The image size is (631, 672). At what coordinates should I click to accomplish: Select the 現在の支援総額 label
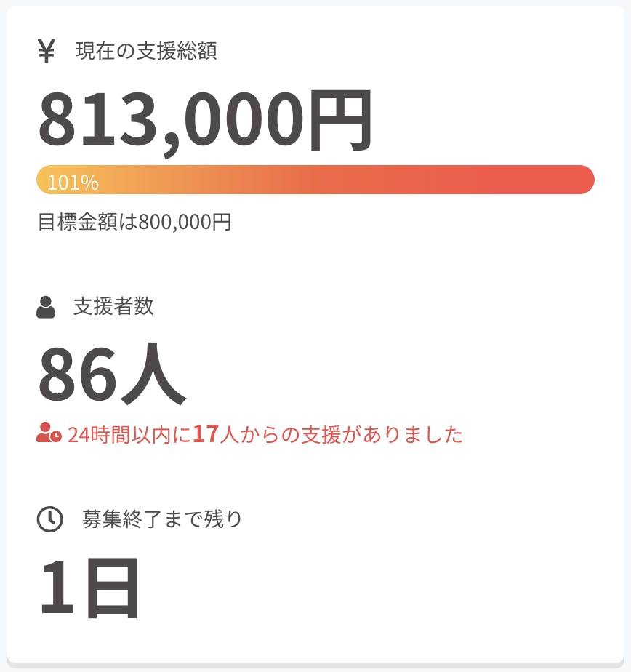pos(145,52)
